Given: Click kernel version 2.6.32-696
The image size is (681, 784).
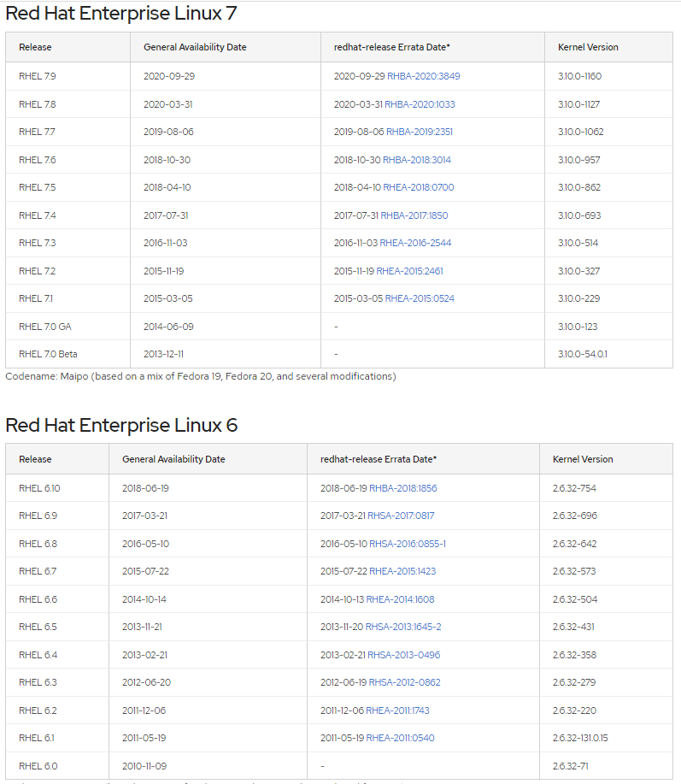Looking at the screenshot, I should pos(575,516).
